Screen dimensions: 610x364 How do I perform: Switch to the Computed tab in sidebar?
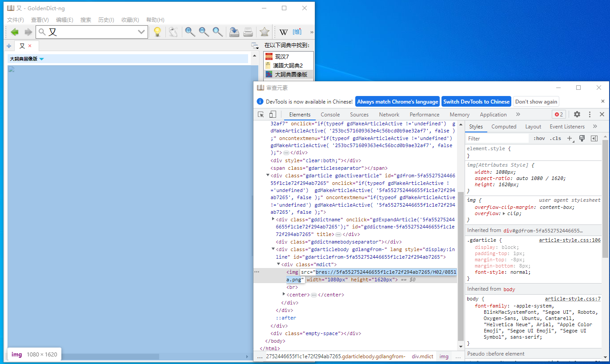pos(504,127)
